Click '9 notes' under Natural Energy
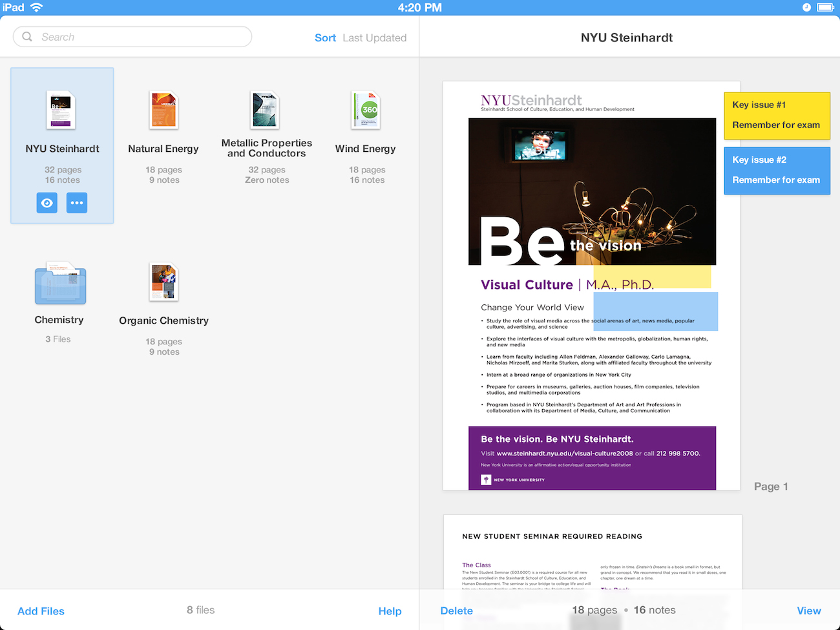 click(x=164, y=180)
